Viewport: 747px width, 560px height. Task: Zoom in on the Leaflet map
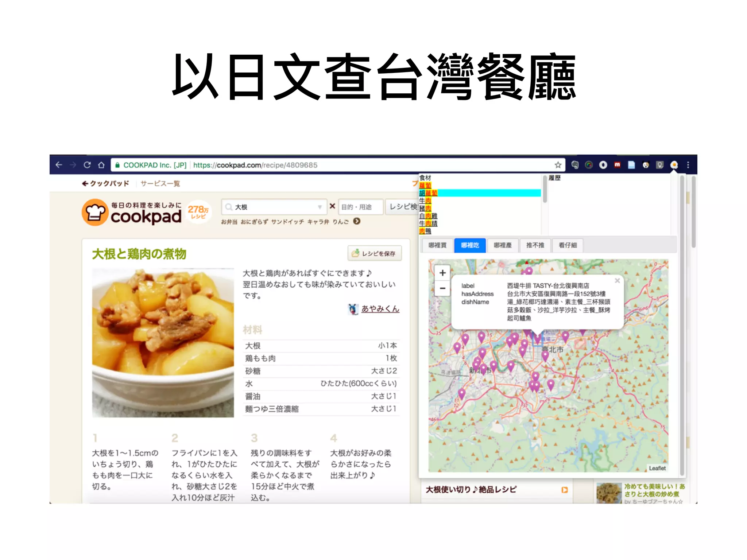coord(442,273)
